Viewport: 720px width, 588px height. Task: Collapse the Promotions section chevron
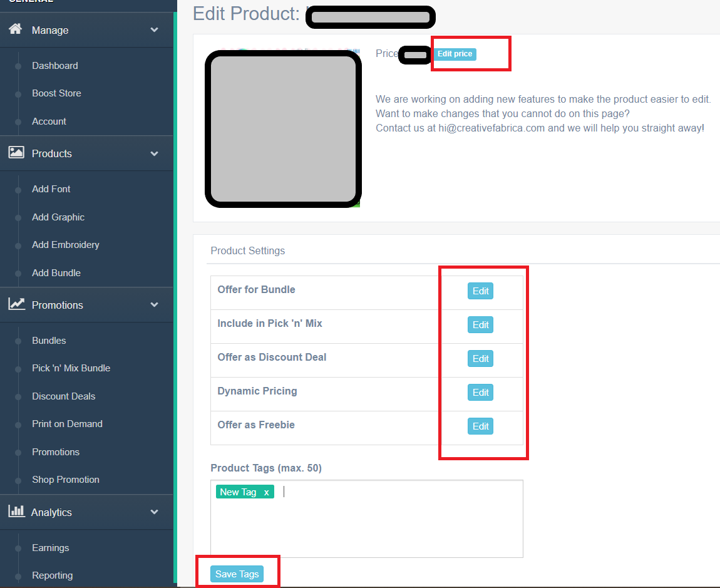pos(154,304)
